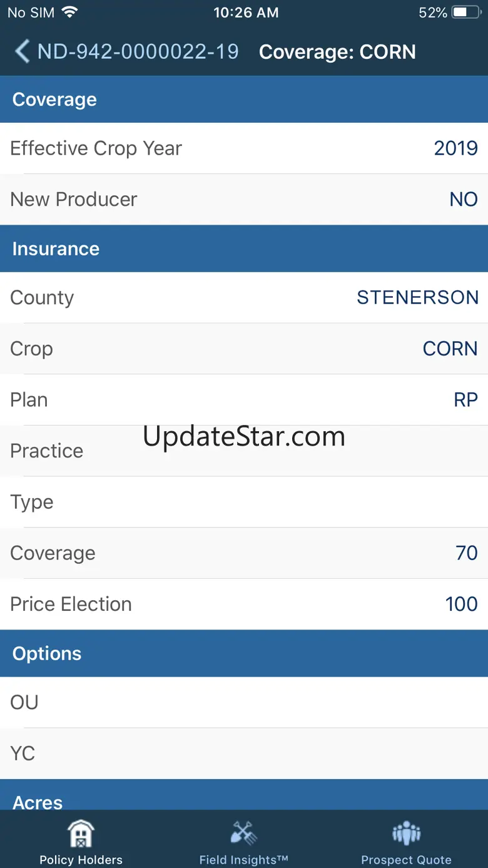
Task: Select the Effective Crop Year row
Action: (x=244, y=148)
